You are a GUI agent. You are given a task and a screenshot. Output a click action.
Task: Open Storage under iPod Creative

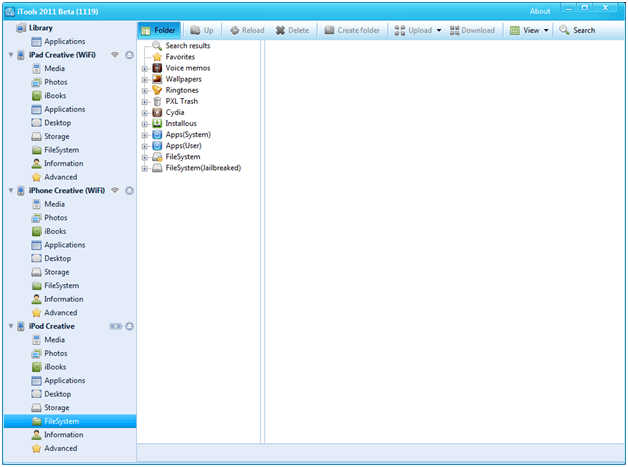pyautogui.click(x=56, y=408)
